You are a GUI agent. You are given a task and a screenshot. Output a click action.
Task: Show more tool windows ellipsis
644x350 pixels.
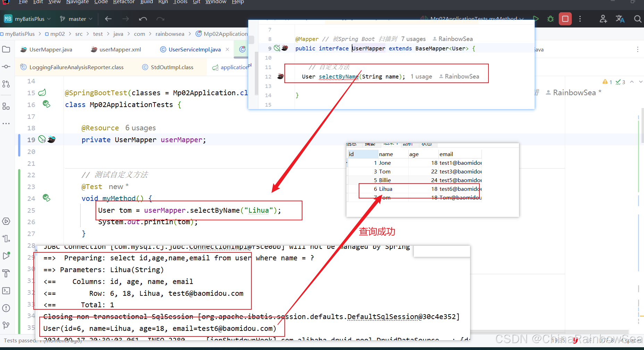pyautogui.click(x=6, y=123)
